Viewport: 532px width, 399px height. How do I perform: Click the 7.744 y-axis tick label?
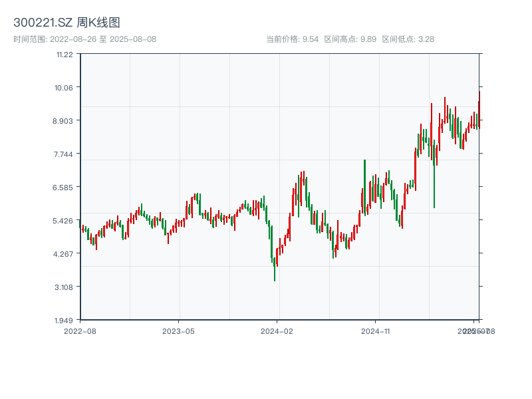(63, 154)
